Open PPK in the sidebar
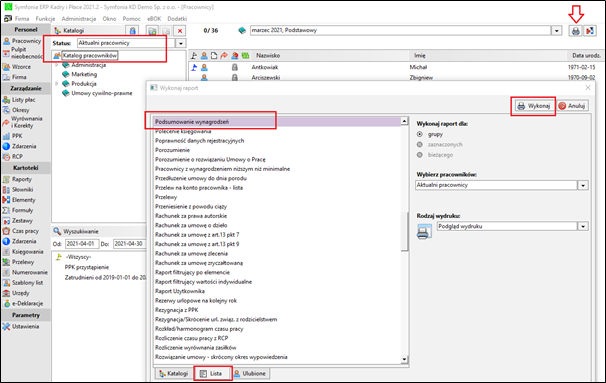606x383 pixels. pyautogui.click(x=13, y=136)
